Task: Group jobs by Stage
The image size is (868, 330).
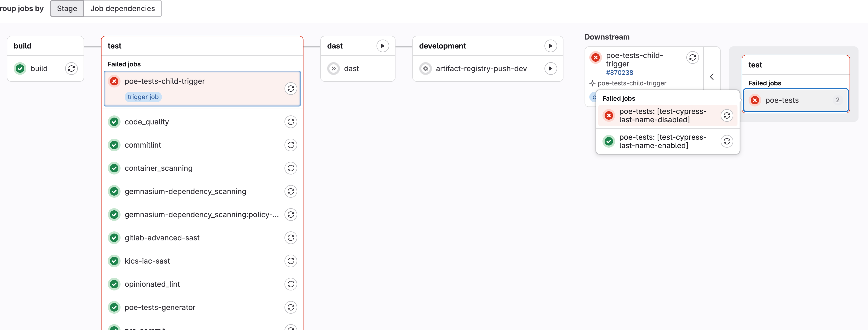Action: [67, 8]
